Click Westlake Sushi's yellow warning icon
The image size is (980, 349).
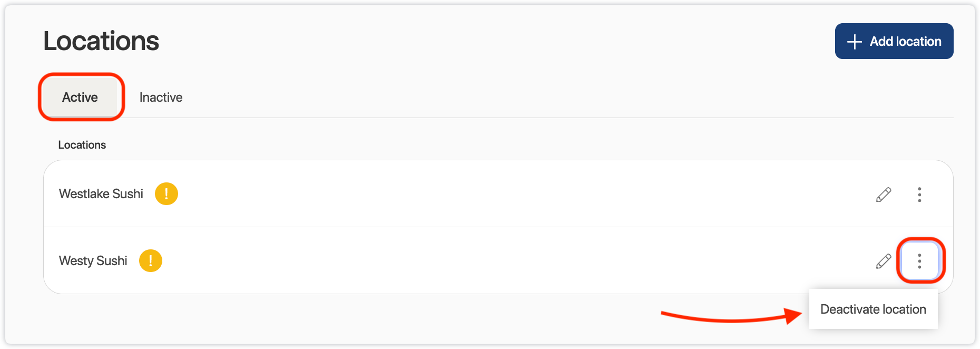(x=166, y=194)
